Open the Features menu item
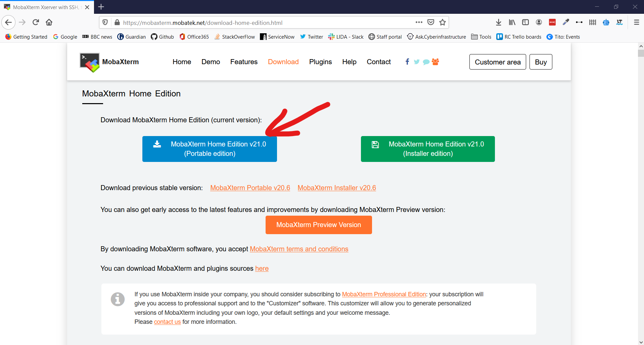This screenshot has height=345, width=644. [244, 62]
